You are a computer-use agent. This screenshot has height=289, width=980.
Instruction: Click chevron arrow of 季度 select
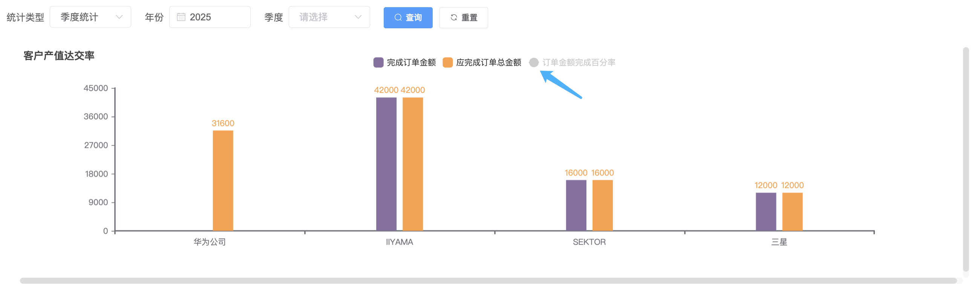pos(358,17)
